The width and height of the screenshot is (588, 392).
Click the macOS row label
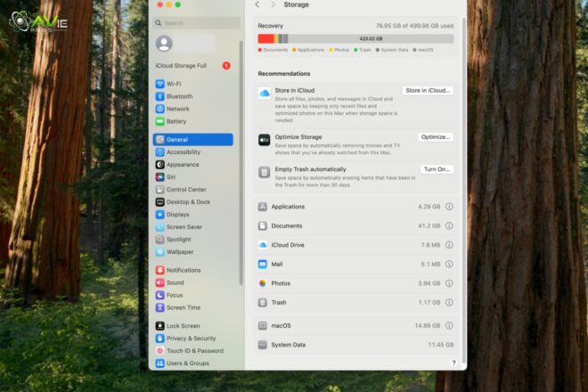(x=281, y=325)
